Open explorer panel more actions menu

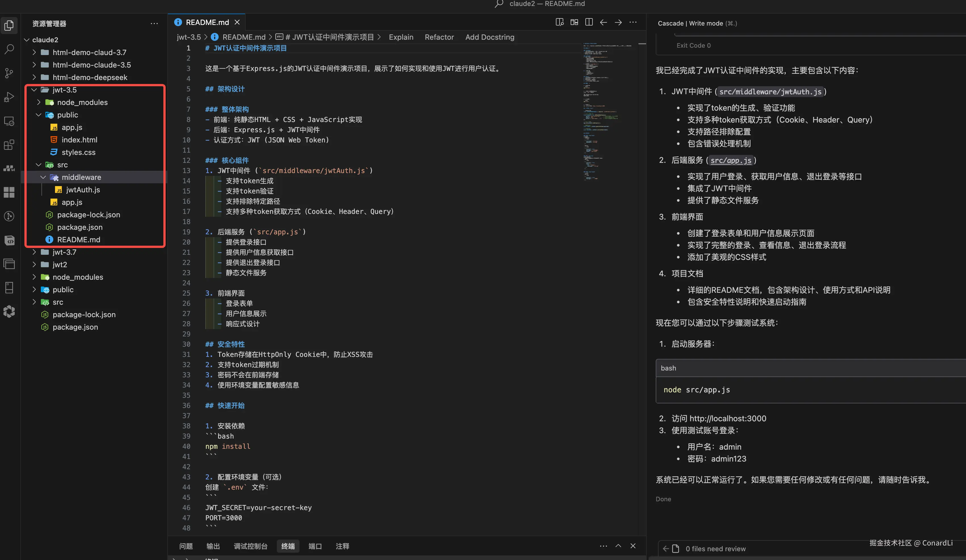tap(154, 24)
